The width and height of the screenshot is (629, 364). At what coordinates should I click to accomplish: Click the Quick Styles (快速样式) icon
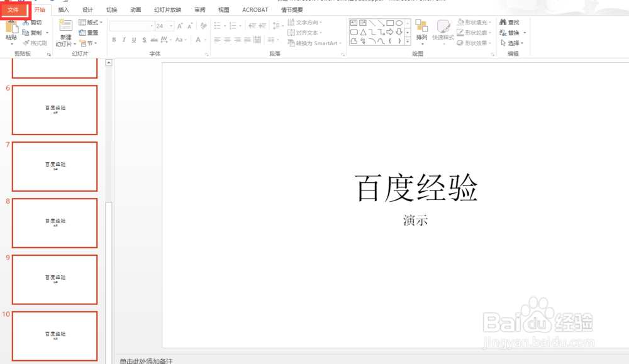pyautogui.click(x=443, y=26)
